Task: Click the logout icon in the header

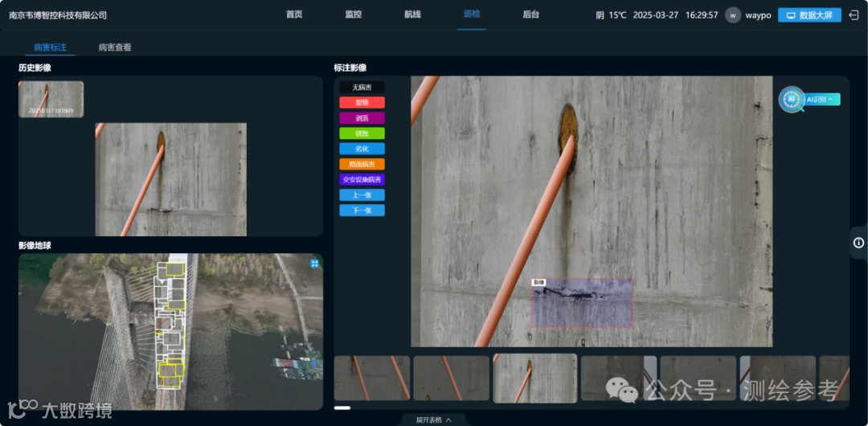Action: [x=853, y=15]
